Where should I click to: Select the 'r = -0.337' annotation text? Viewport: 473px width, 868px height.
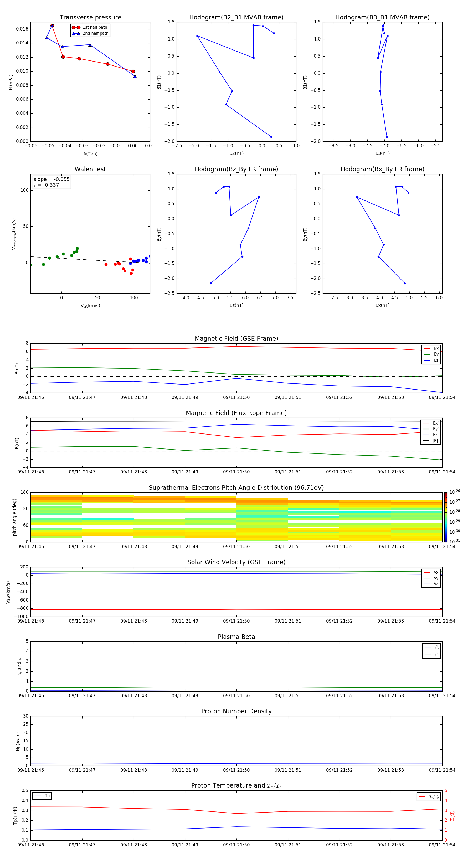pos(47,185)
